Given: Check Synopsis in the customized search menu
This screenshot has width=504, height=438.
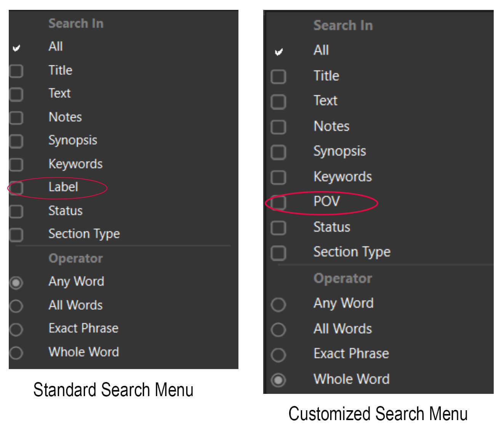Looking at the screenshot, I should tap(278, 152).
